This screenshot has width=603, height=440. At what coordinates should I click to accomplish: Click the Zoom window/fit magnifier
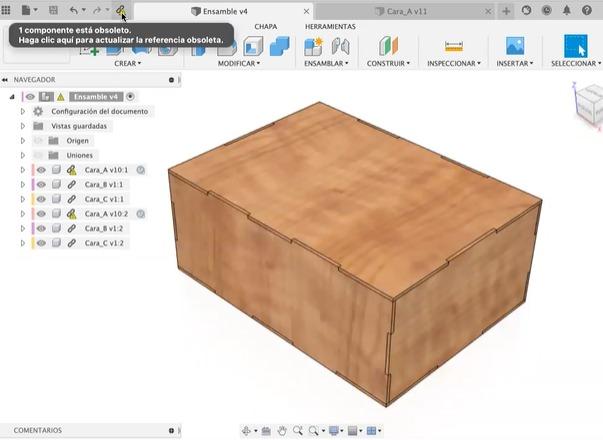pos(314,431)
